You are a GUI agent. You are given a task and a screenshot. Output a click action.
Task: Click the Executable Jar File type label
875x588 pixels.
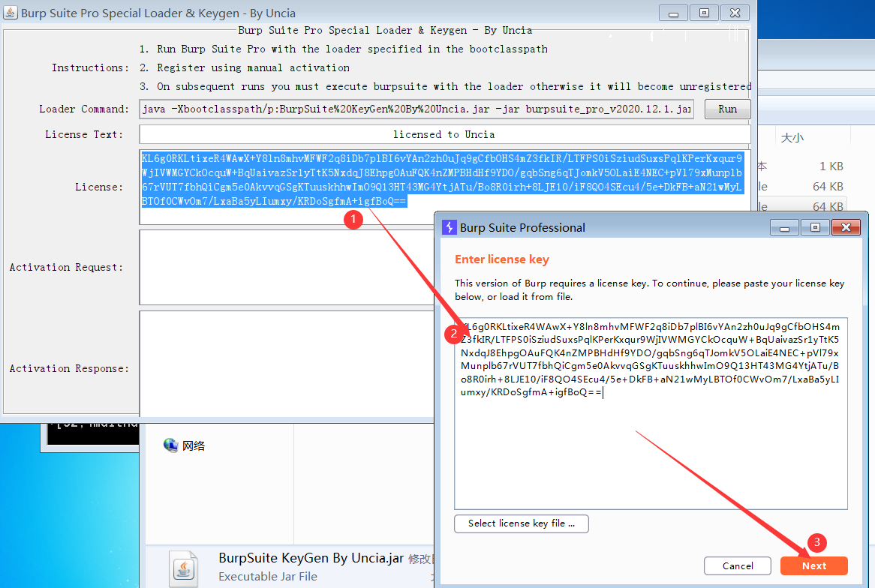[267, 576]
